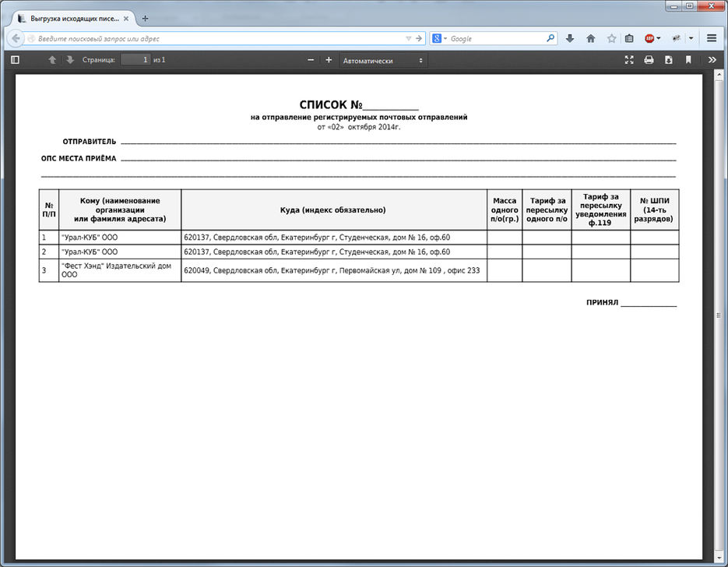This screenshot has height=567, width=728.
Task: Print the PDF document
Action: [649, 60]
